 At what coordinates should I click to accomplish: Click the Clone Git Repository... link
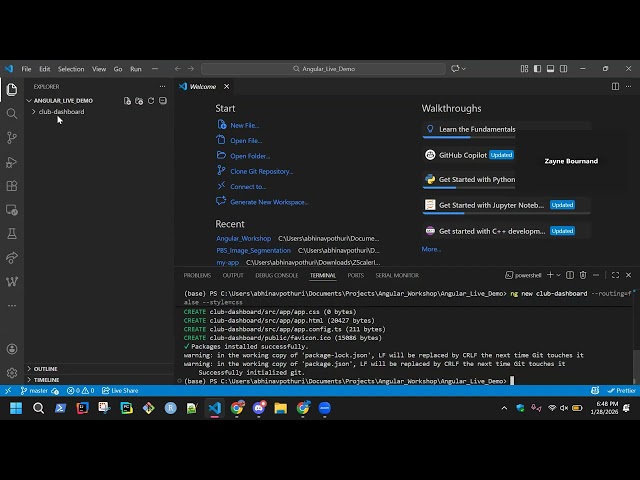[x=262, y=171]
